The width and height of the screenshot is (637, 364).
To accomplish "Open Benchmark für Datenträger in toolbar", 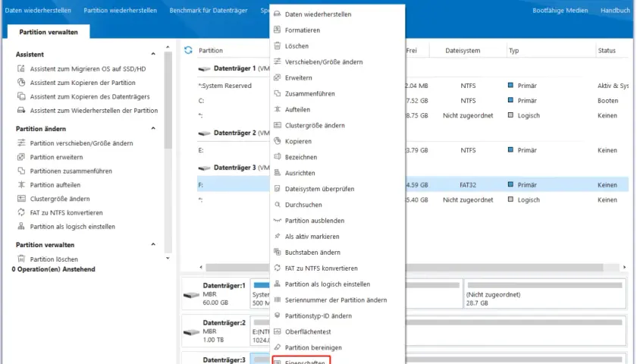I will (x=209, y=10).
